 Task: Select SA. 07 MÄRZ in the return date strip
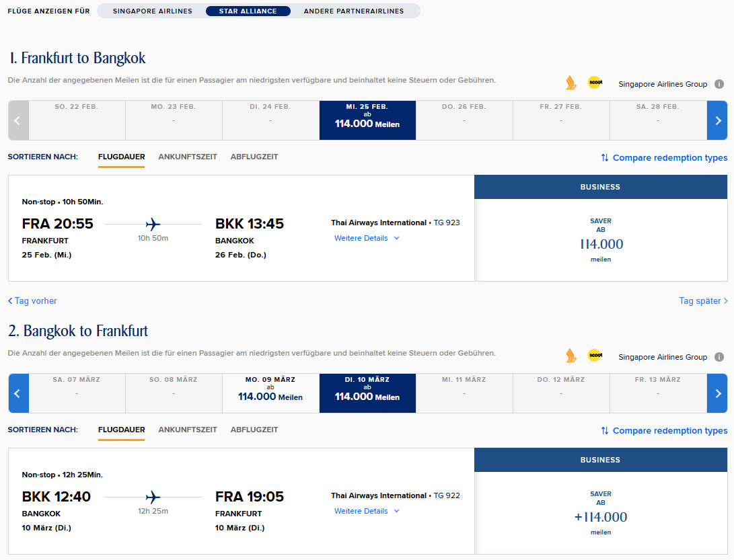[77, 393]
